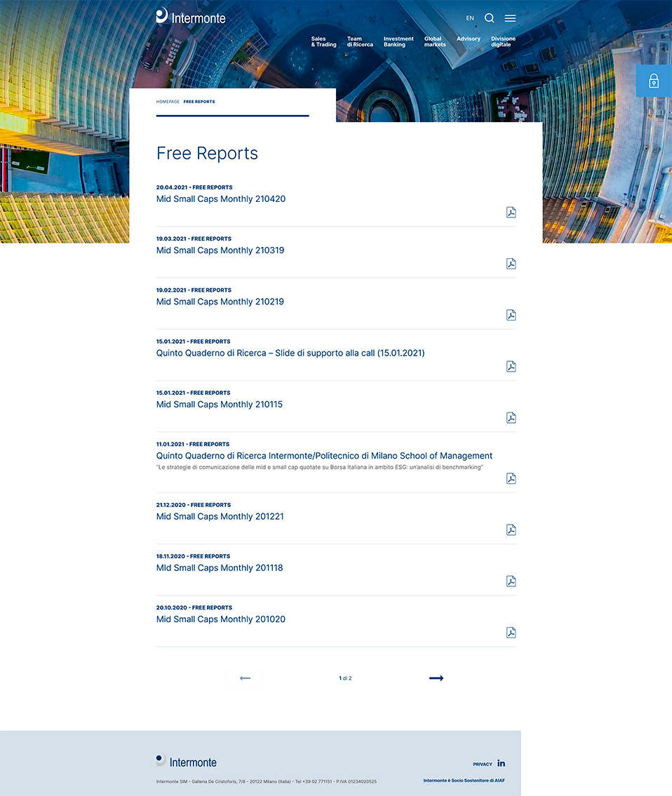Download PDF for Mid Small Caps Monthly 201221
672x796 pixels.
(511, 530)
